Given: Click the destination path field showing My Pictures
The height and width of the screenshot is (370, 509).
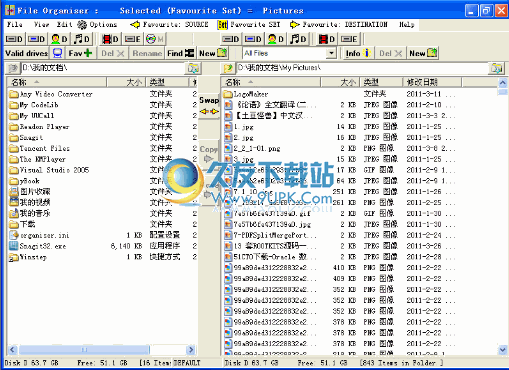Looking at the screenshot, I should click(x=362, y=68).
